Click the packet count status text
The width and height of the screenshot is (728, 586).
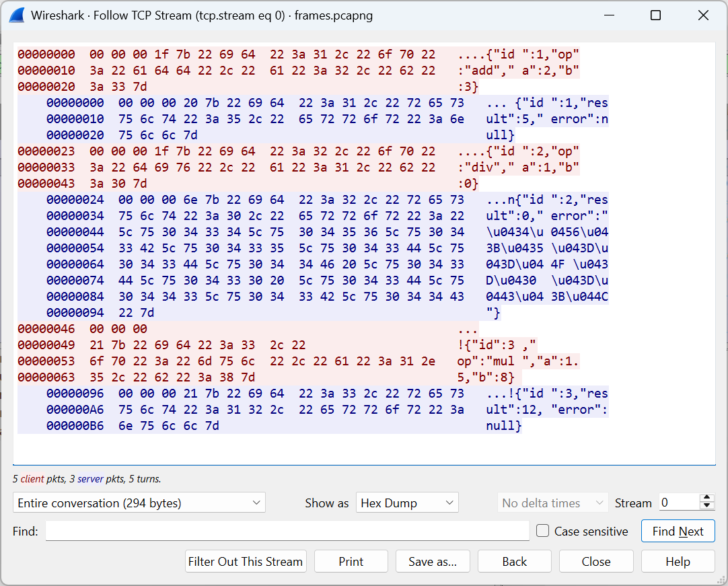pos(87,479)
